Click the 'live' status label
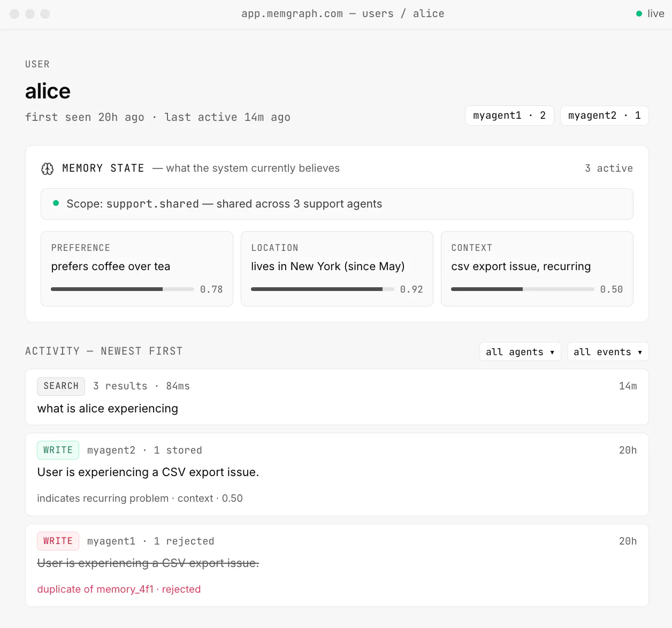672x628 pixels. [655, 14]
